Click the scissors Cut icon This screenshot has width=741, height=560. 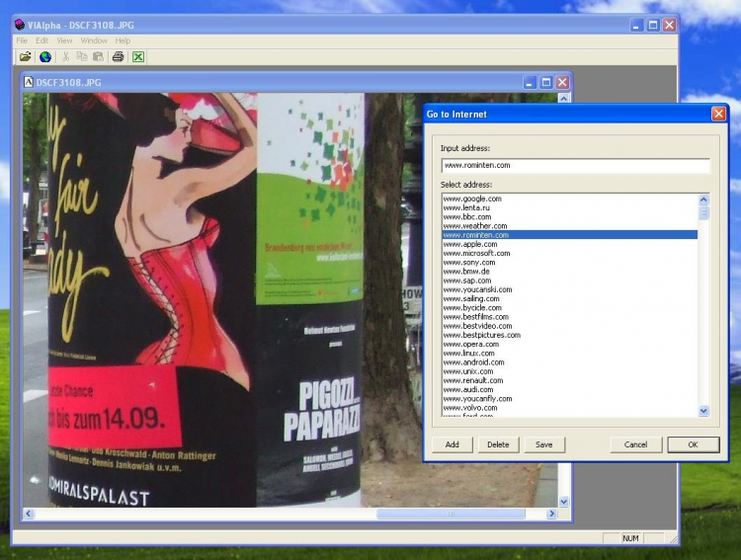pos(66,56)
